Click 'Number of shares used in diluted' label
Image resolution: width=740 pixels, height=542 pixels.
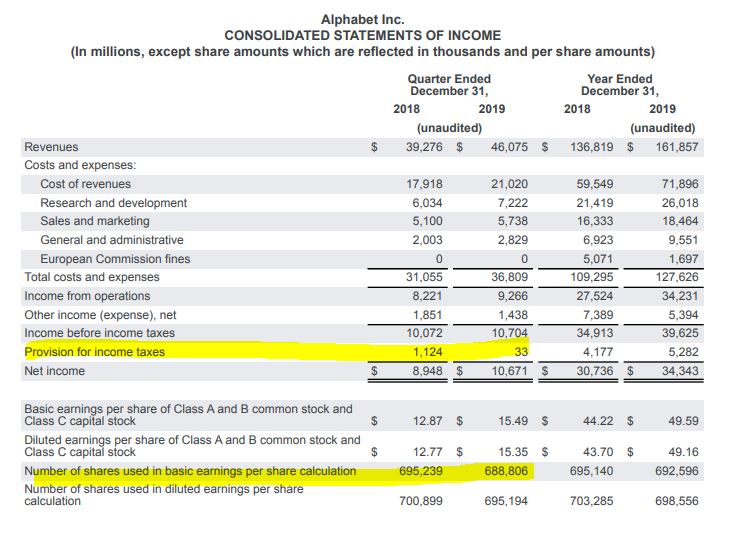point(164,495)
